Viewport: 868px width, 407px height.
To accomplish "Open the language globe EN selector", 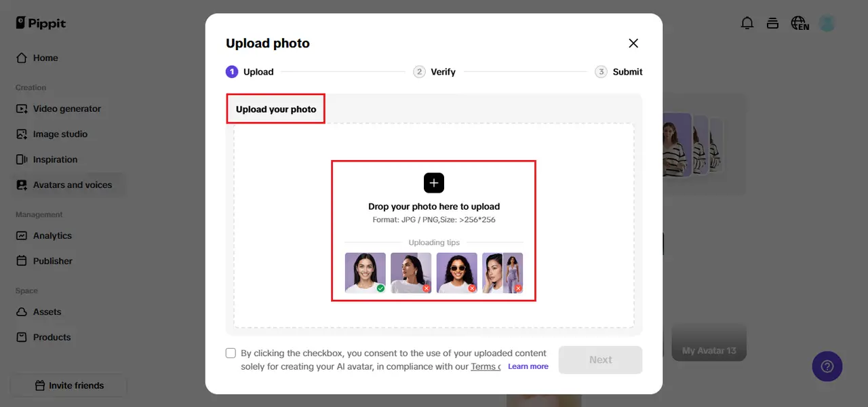I will [800, 23].
